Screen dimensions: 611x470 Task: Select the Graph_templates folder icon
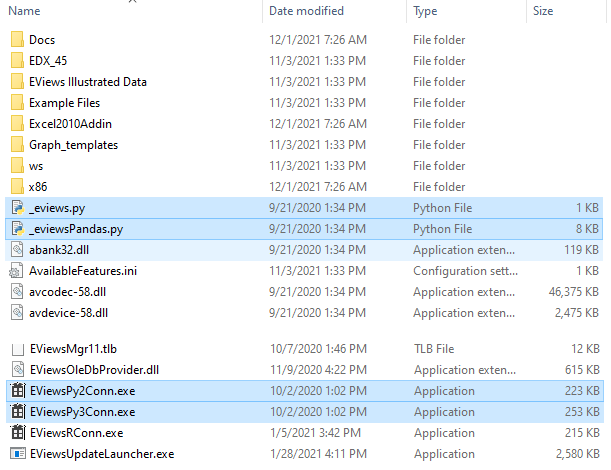(x=17, y=145)
